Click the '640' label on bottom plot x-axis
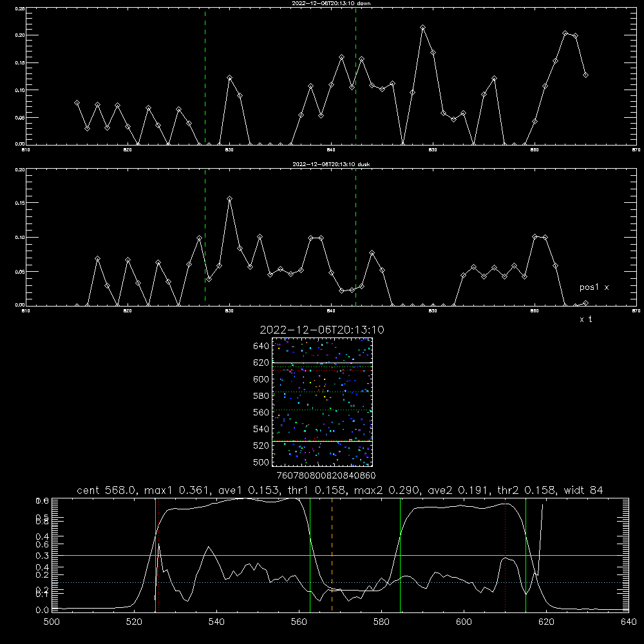644x644 pixels. [x=629, y=622]
